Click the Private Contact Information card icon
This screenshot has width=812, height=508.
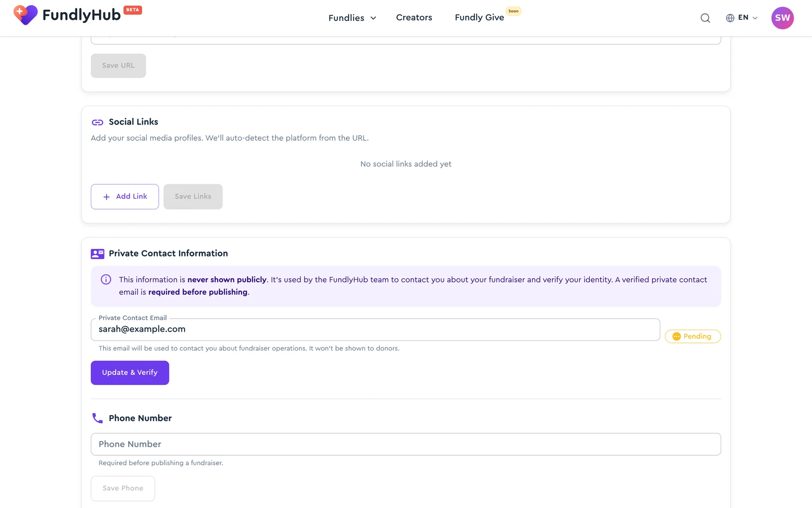(x=97, y=253)
